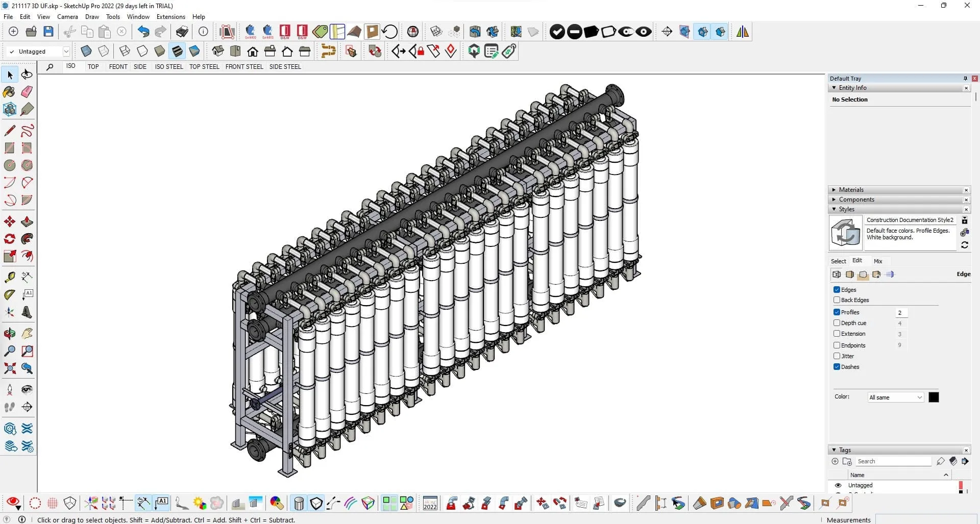Select the Text label tool
The image size is (980, 524).
coord(27,294)
